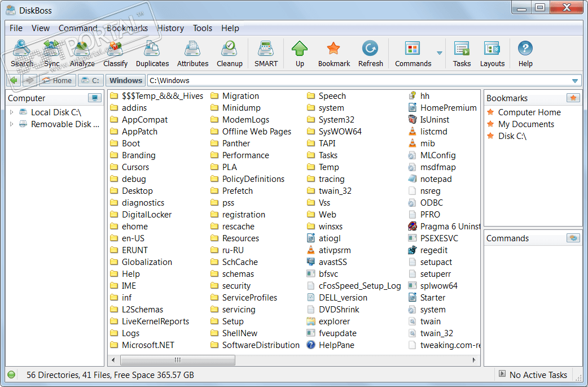Add a Bookmark from toolbar
588x387 pixels.
pos(334,54)
